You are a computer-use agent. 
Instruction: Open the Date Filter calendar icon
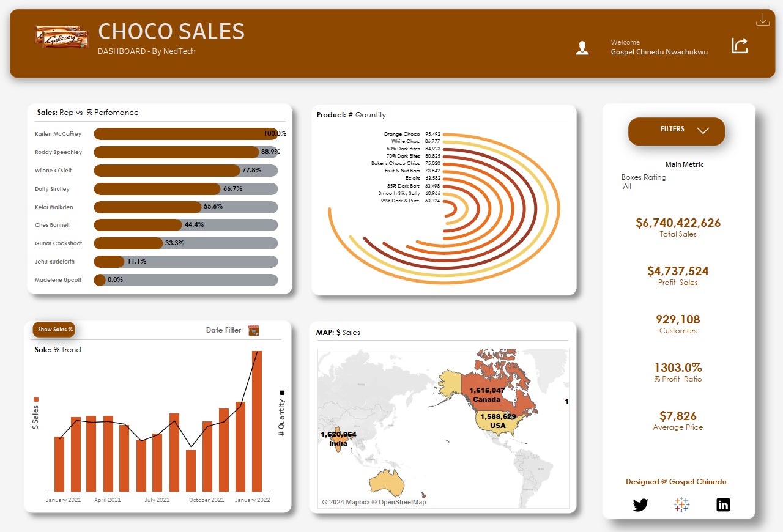pyautogui.click(x=254, y=330)
